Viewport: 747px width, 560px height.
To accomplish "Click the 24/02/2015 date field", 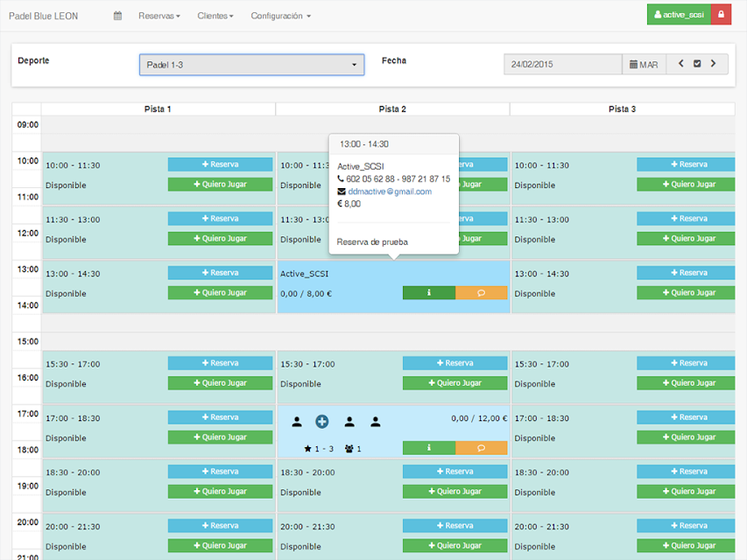I will (x=562, y=65).
